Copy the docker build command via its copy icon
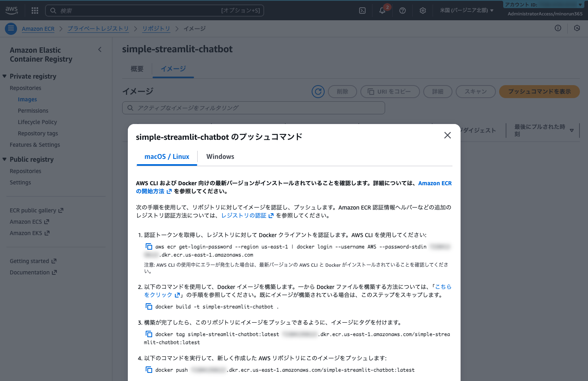The height and width of the screenshot is (381, 588). 149,306
